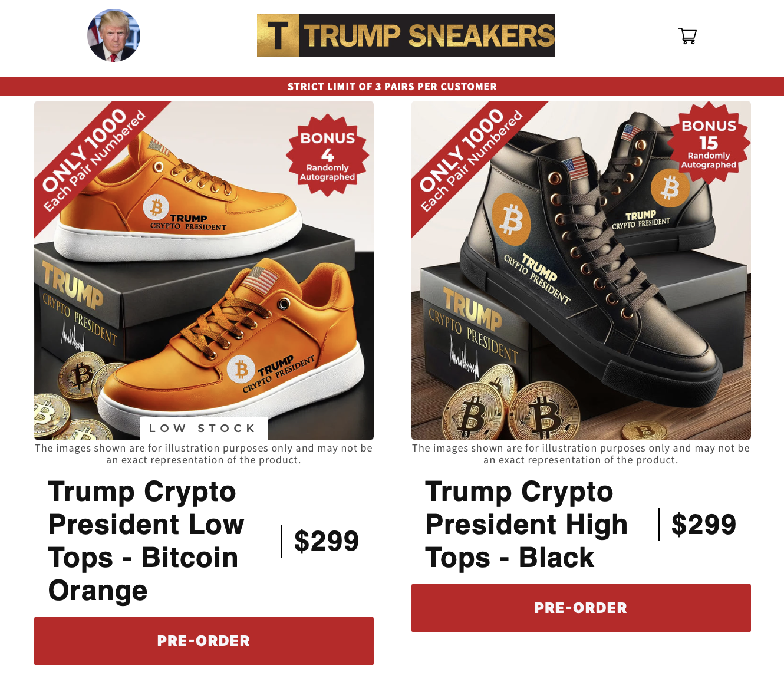Click illustration disclaimer under orange sneakers
Screen dimensions: 784x692
tap(204, 454)
